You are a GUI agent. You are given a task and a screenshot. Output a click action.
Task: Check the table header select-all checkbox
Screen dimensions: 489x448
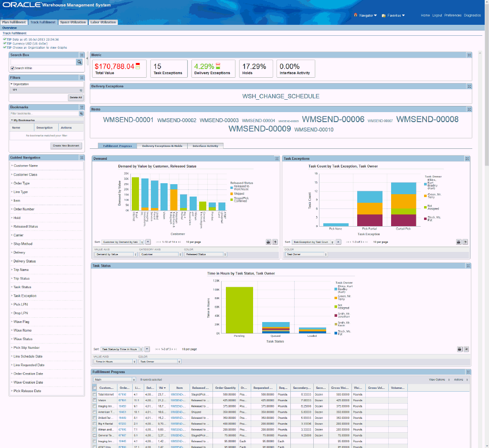coord(95,388)
